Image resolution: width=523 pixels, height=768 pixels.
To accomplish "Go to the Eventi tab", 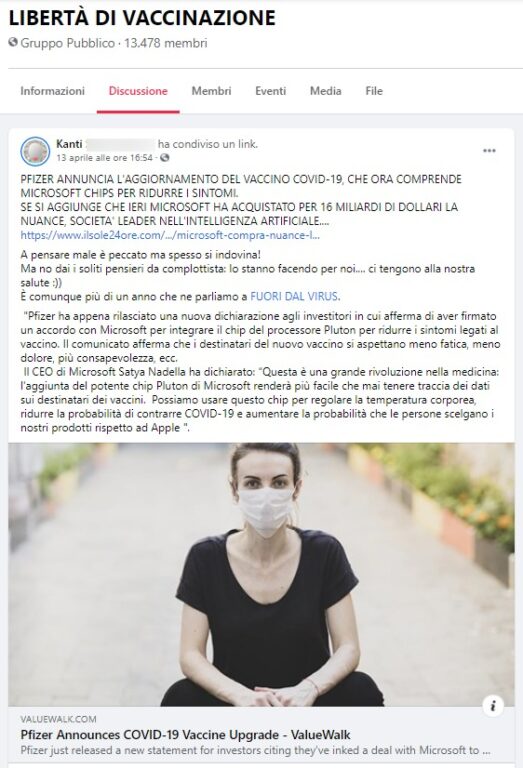I will tap(270, 91).
